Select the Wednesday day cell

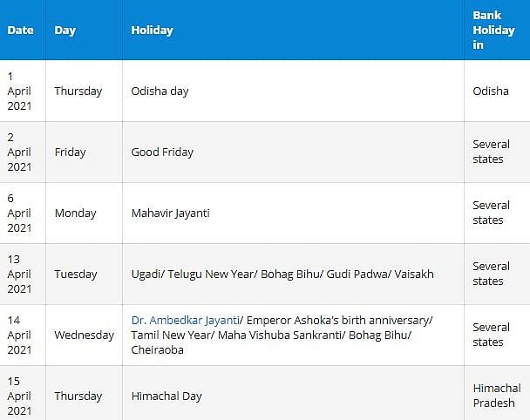[x=84, y=335]
